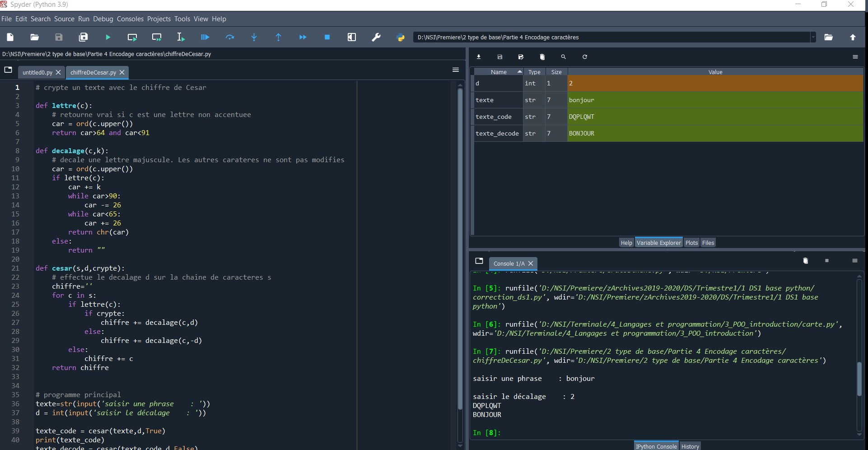Select IPython Console tab

[x=656, y=446]
